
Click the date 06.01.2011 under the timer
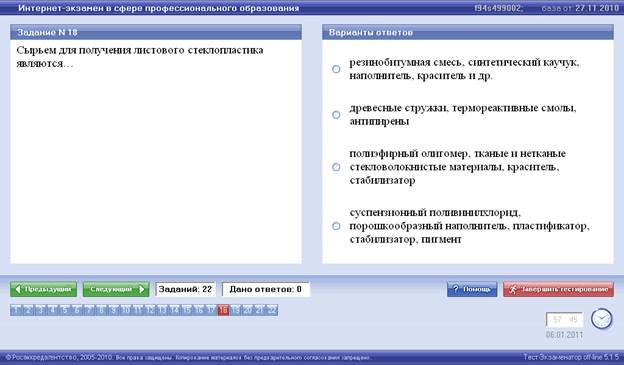coord(564,335)
